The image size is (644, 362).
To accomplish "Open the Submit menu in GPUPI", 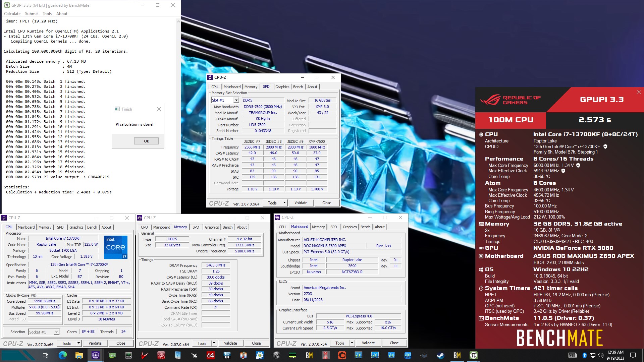I will point(32,14).
